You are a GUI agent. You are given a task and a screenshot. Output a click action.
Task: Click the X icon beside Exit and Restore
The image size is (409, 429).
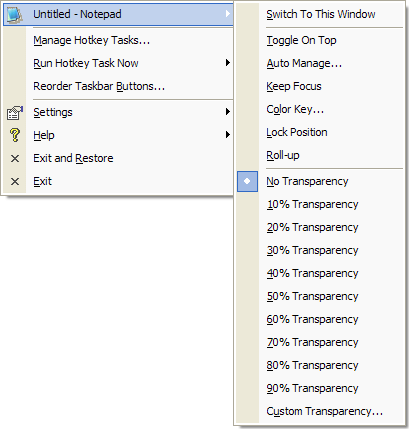(x=15, y=159)
